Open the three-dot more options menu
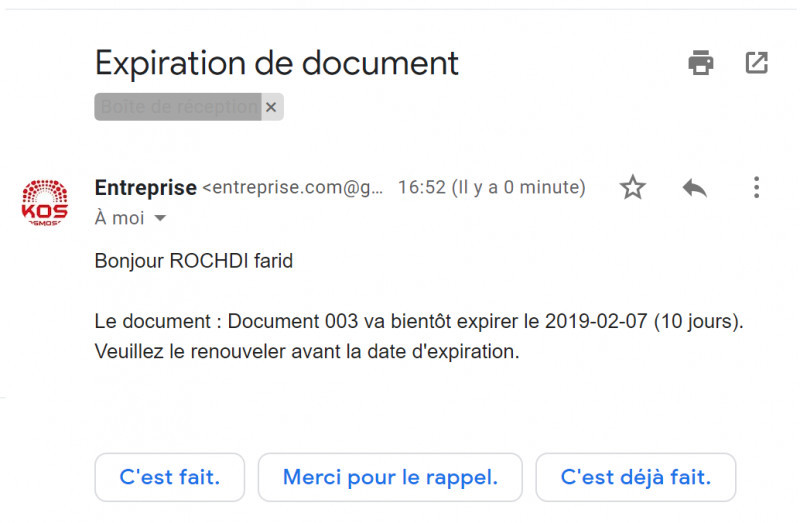Image resolution: width=800 pixels, height=523 pixels. 756,187
